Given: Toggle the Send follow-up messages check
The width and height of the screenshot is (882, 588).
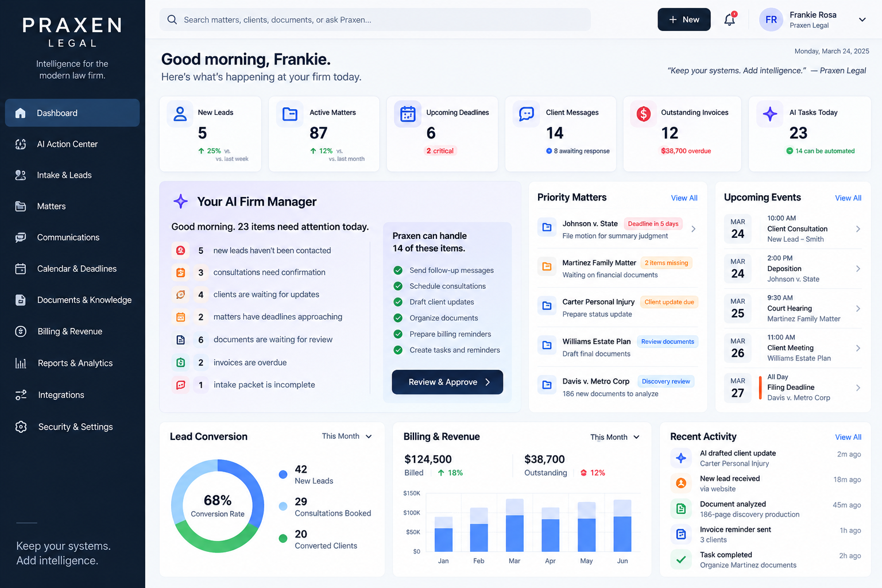Looking at the screenshot, I should [x=397, y=270].
